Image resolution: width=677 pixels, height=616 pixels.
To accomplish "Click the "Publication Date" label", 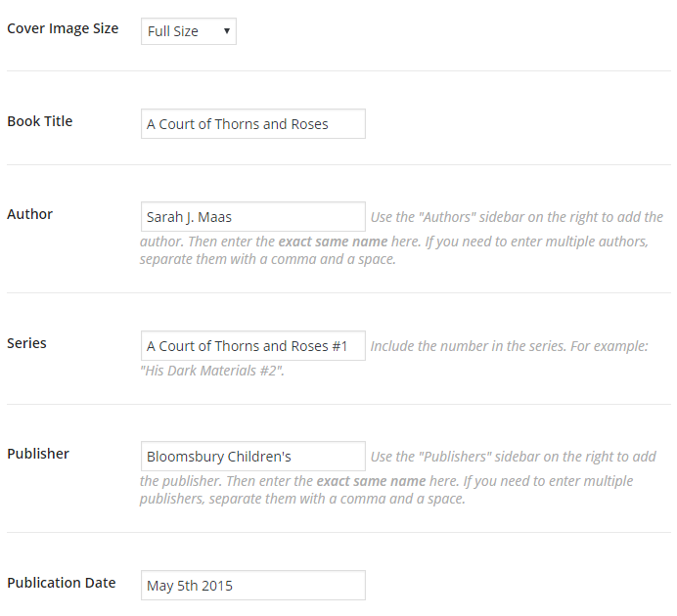I will tap(62, 583).
